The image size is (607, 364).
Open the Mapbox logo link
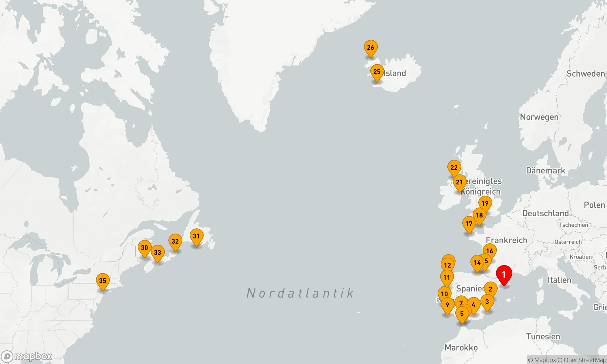pyautogui.click(x=27, y=356)
